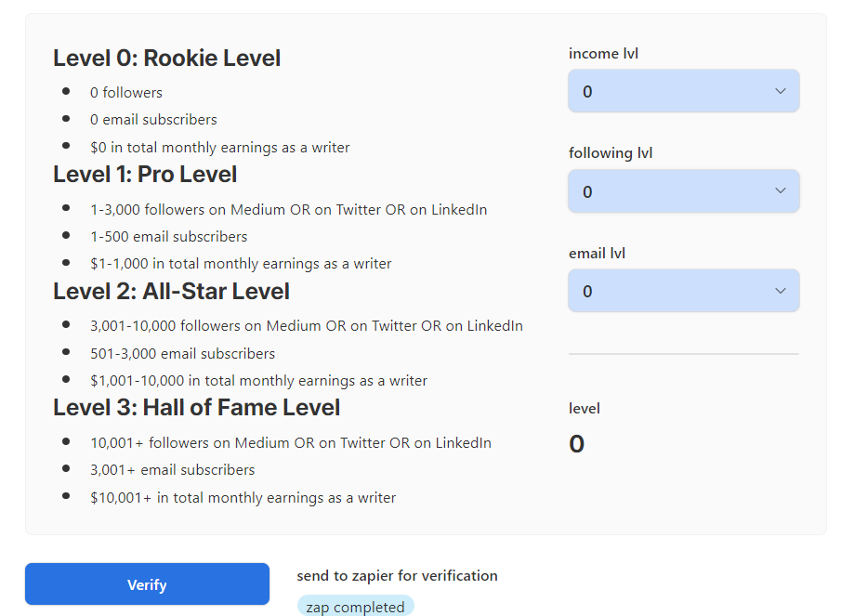Click the chevron arrow in following lvl dropdown

click(781, 190)
